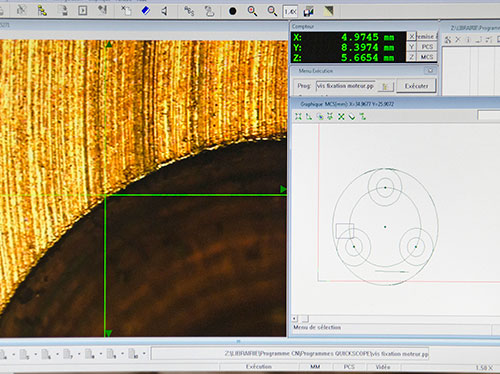Click the horizontal scrollbar thumb under Graphique view

[x=304, y=318]
